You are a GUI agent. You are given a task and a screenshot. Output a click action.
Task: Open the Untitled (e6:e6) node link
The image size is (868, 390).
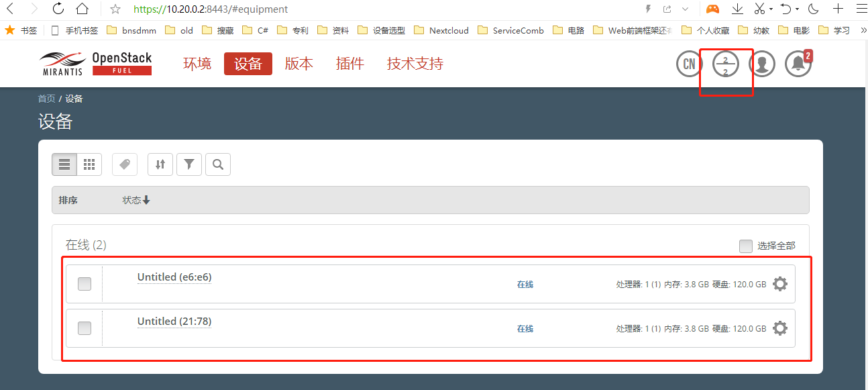pos(174,277)
